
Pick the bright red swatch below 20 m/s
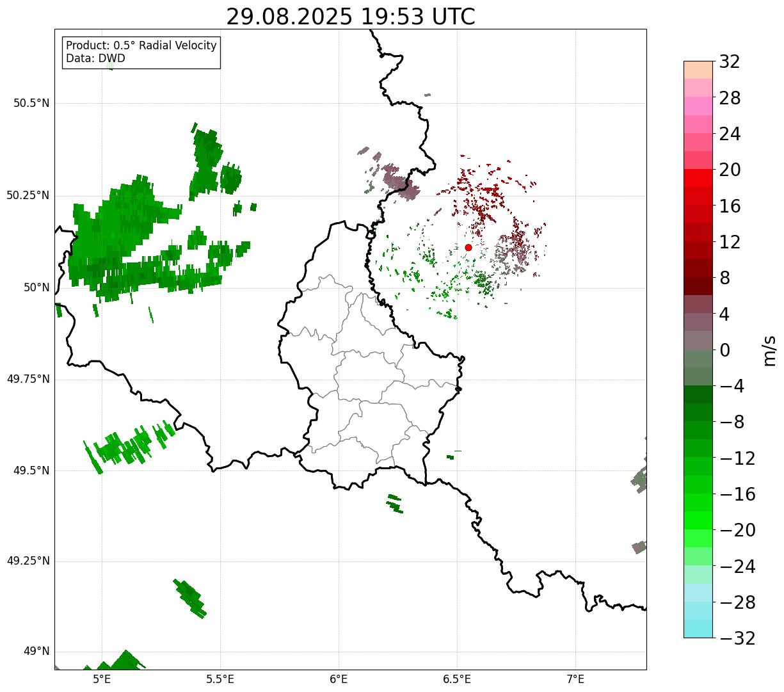click(x=698, y=178)
